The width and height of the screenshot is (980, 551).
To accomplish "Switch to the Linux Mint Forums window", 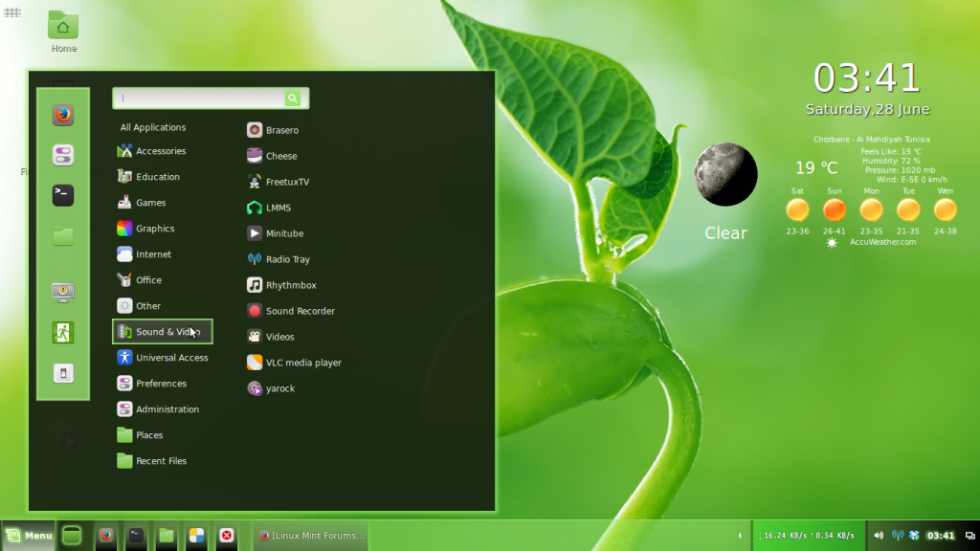I will 311,536.
